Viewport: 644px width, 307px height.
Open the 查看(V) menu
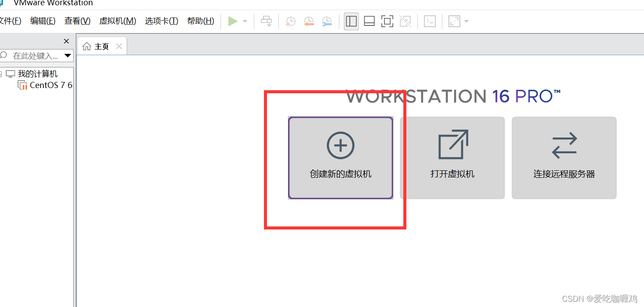pyautogui.click(x=77, y=21)
